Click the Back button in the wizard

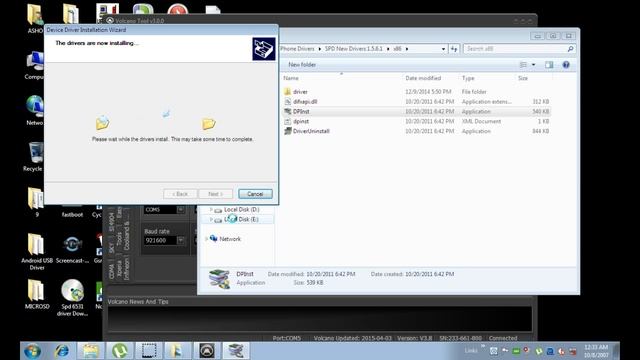click(x=180, y=194)
